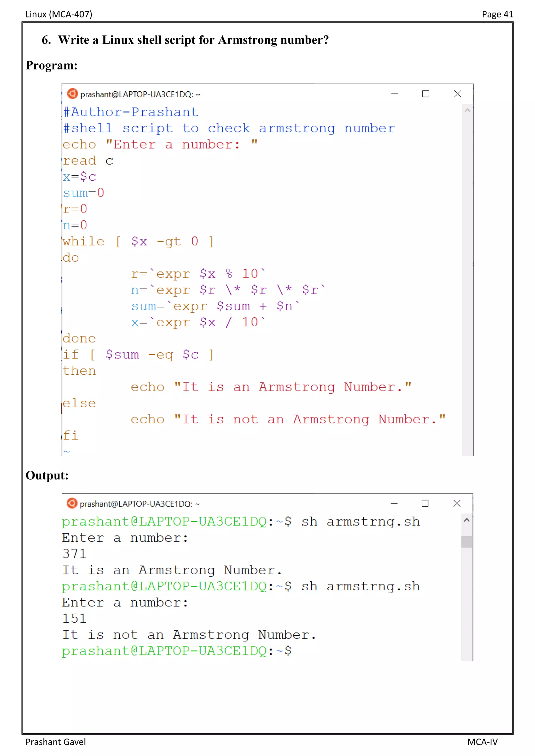Click the 'x=$c' line
This screenshot has height=756, width=535.
click(x=79, y=177)
